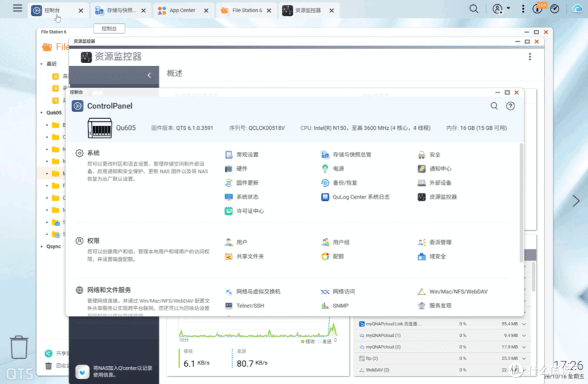Click the 网络和文件服务 category heading
The height and width of the screenshot is (384, 588).
(x=109, y=290)
